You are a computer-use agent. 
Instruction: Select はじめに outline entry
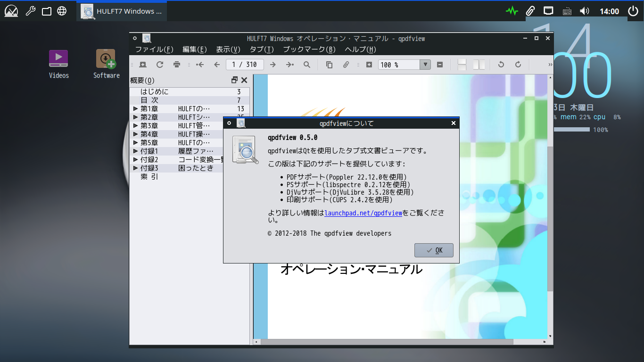(154, 92)
